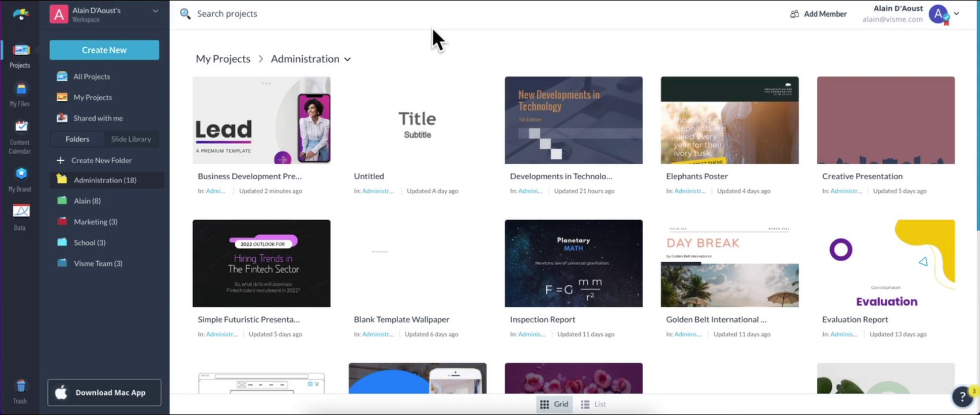Screen dimensions: 980x415
Task: Switch to List view
Action: (x=594, y=405)
